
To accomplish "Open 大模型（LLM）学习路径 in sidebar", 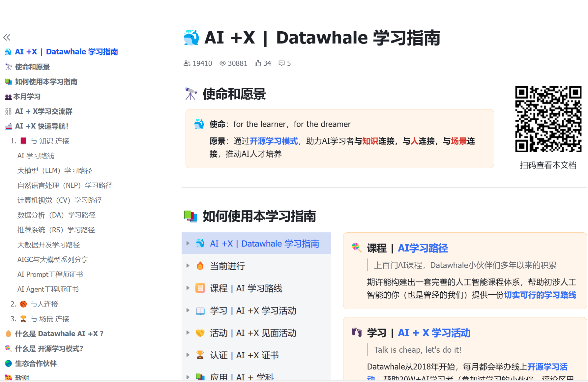I will click(55, 171).
